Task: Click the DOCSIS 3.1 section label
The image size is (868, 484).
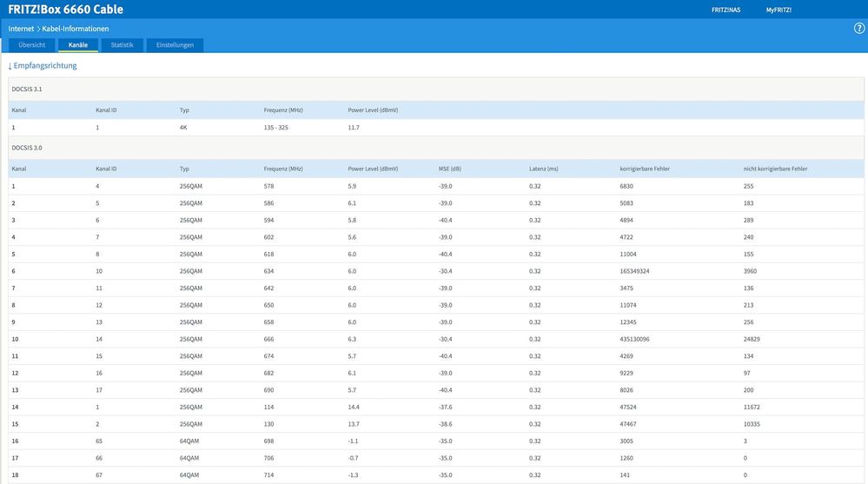Action: click(27, 90)
